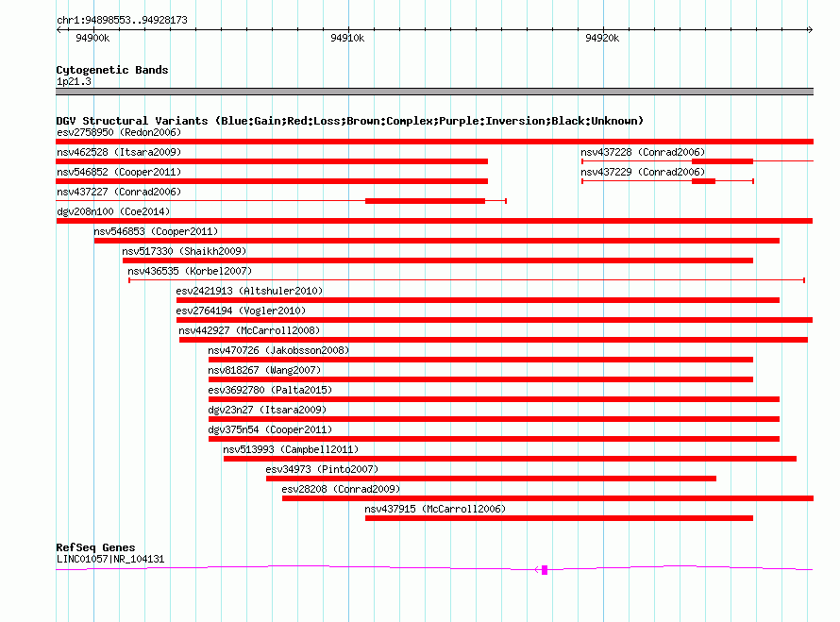Viewport: 840px width, 622px height.
Task: Select the esv2421913 (Altshuler2010) label
Action: pos(249,291)
